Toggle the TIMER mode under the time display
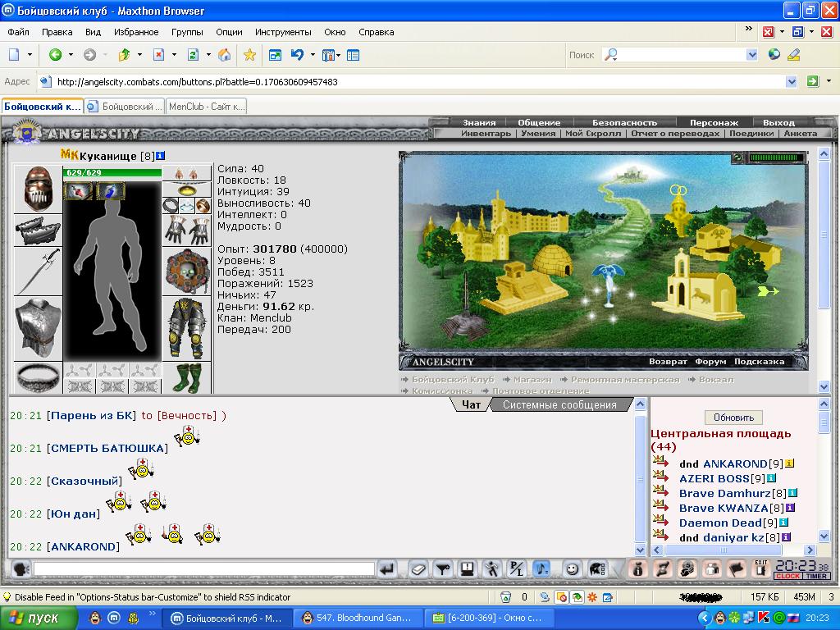The height and width of the screenshot is (630, 840). pos(816,576)
